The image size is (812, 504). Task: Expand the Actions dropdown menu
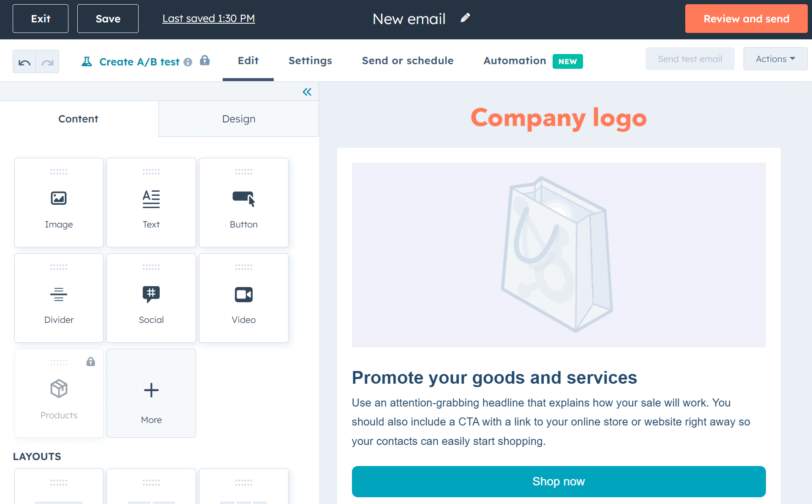click(x=775, y=59)
